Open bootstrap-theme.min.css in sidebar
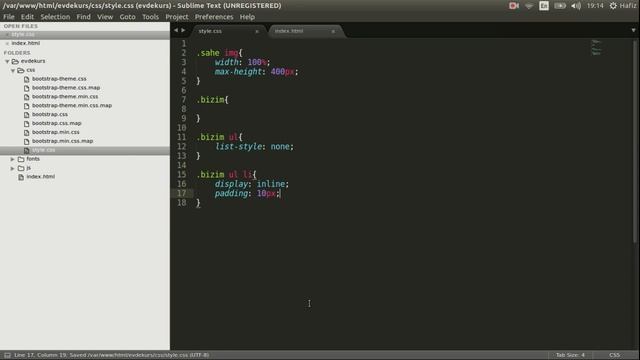The image size is (640, 360). coord(65,97)
